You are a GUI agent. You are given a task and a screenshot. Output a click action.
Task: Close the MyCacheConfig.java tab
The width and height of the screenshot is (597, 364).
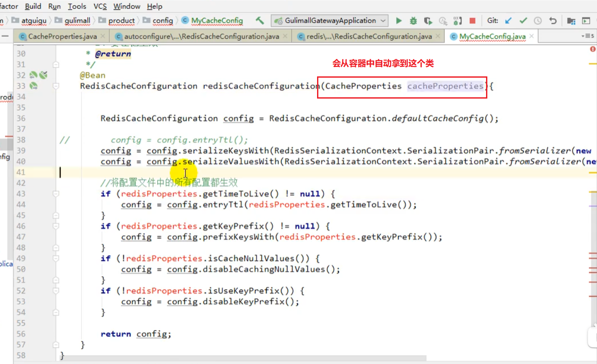pos(531,37)
